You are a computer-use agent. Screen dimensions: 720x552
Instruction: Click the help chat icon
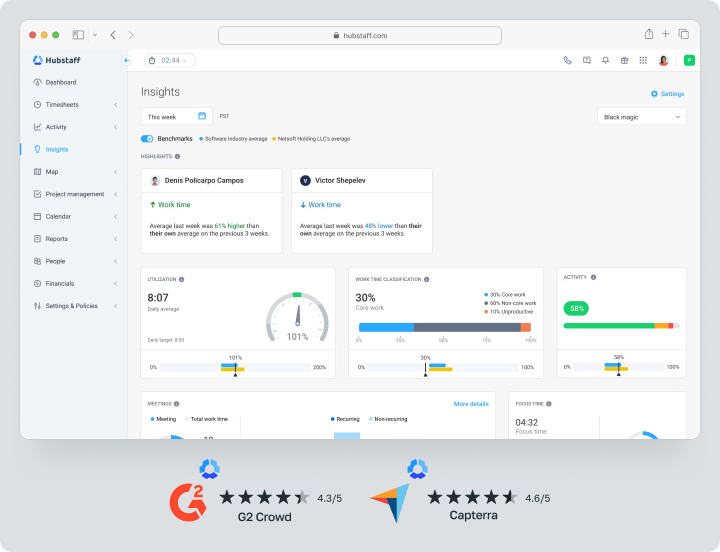click(586, 60)
